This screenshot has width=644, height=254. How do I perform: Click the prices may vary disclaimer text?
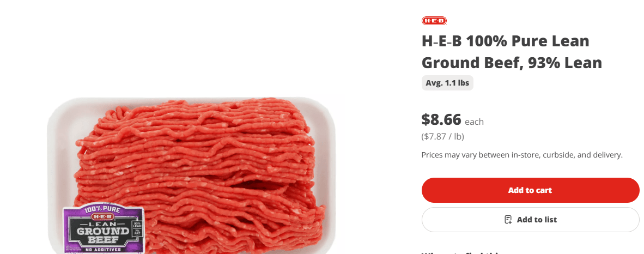(x=522, y=155)
